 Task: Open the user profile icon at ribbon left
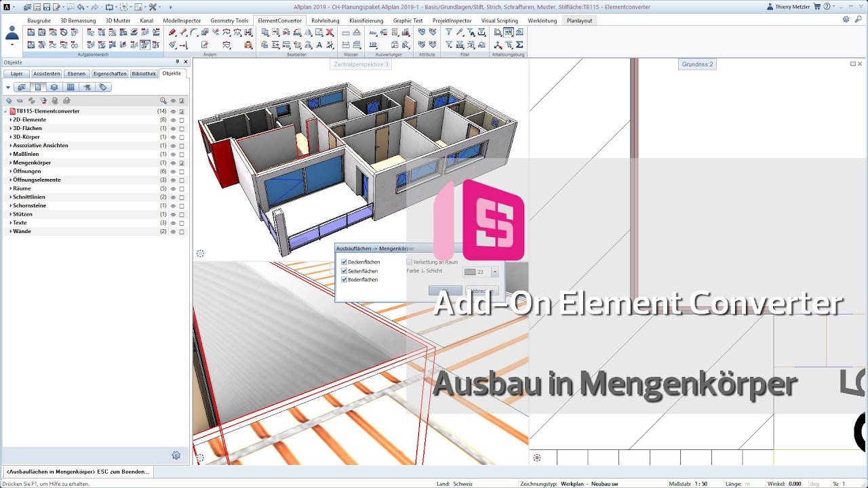coord(12,33)
